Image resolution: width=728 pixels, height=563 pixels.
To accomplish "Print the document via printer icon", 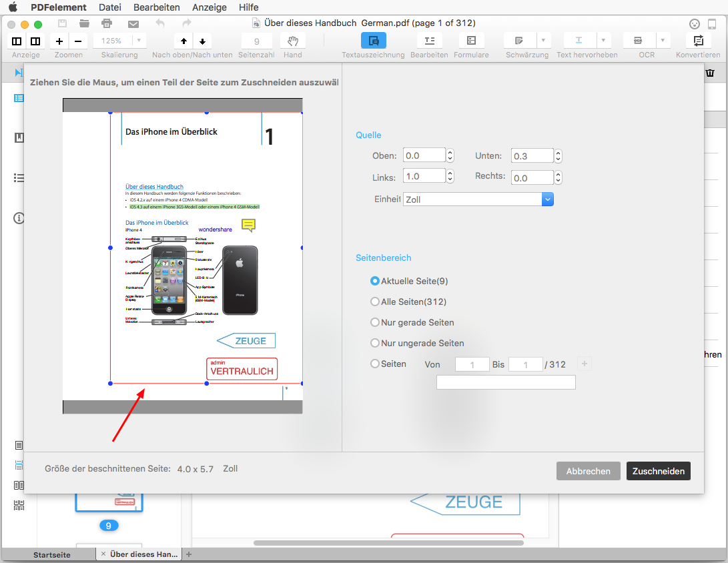I will point(107,23).
